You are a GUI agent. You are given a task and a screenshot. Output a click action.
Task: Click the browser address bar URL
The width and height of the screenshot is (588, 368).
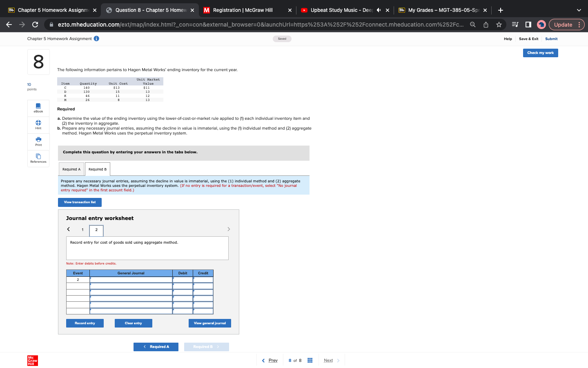tap(261, 25)
